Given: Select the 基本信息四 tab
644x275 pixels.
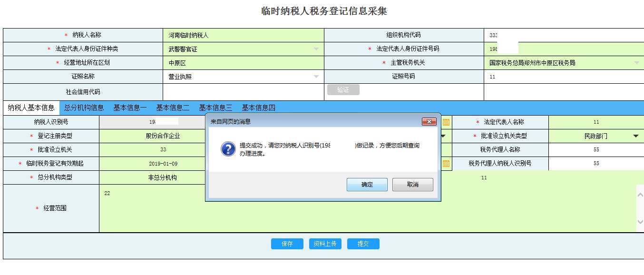Looking at the screenshot, I should [258, 108].
